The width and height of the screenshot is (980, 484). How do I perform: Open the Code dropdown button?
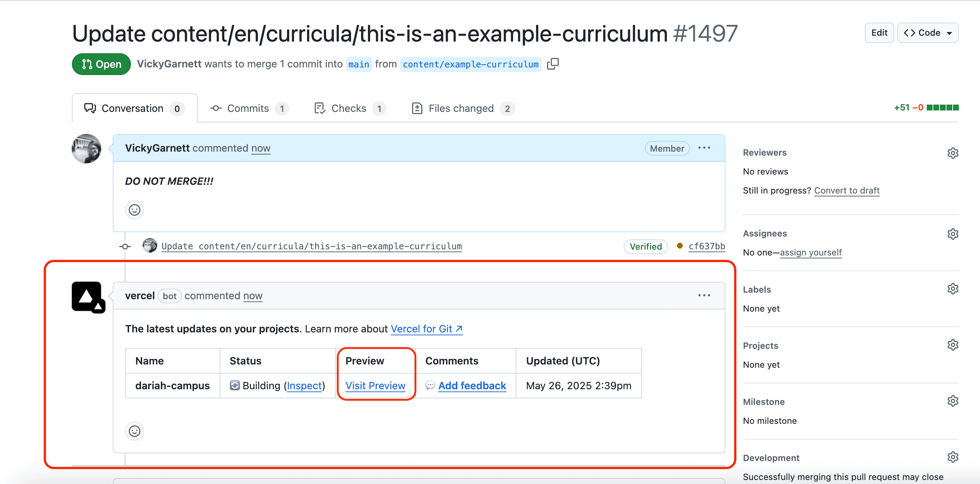coord(927,33)
